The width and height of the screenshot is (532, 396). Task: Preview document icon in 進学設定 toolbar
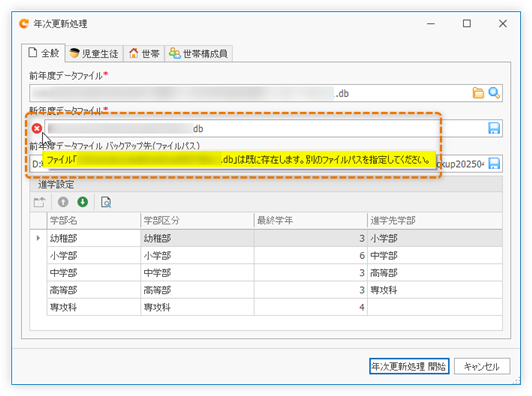(106, 202)
